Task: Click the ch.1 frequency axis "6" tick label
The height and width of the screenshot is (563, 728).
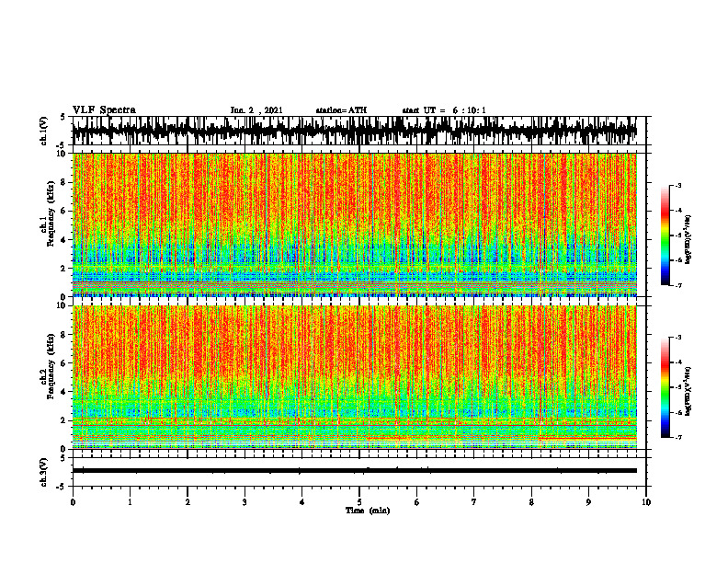Action: coord(63,211)
